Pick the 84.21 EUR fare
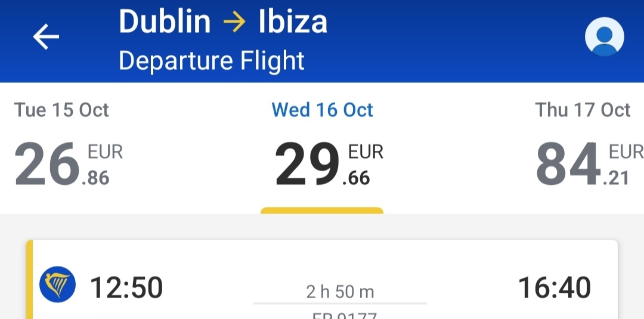This screenshot has width=644, height=319. 590,164
